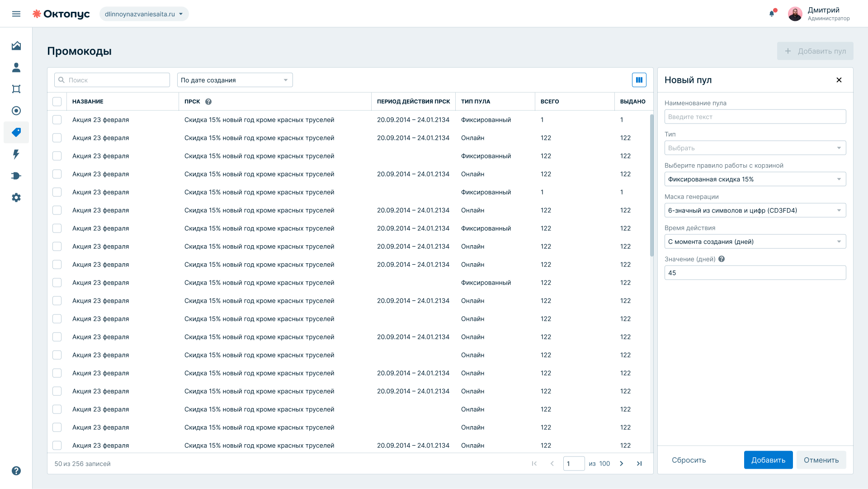The height and width of the screenshot is (489, 868).
Task: Click the Сбросить button
Action: coord(689,460)
